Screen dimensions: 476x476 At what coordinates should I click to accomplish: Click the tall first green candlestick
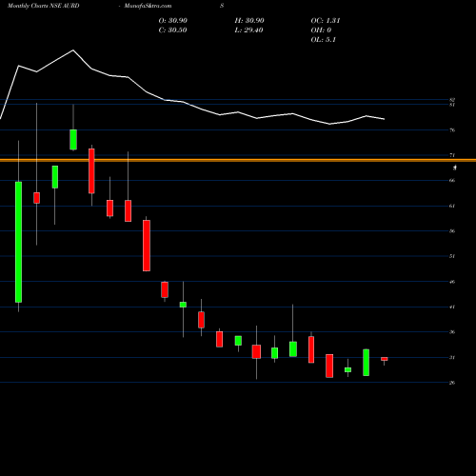click(19, 242)
